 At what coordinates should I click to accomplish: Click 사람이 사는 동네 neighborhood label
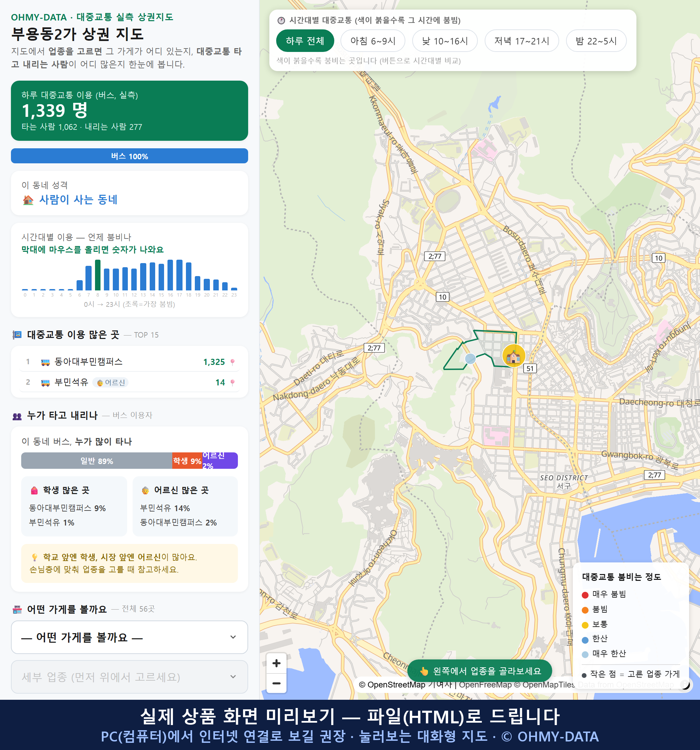[78, 199]
